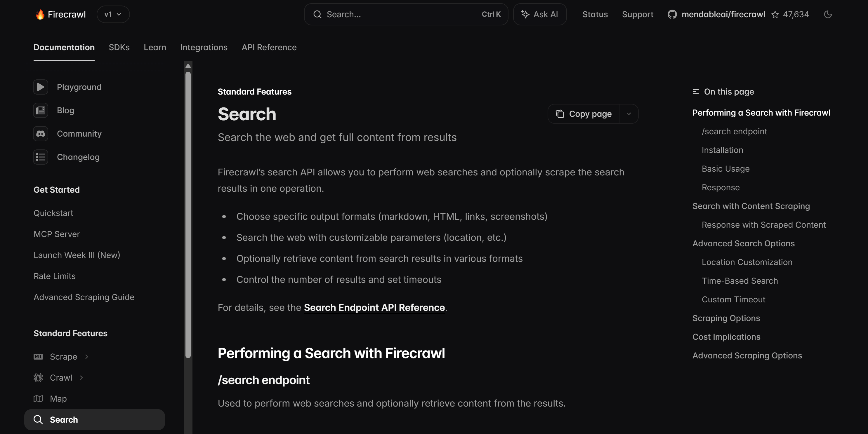Open the Changelog list icon
Viewport: 868px width, 434px height.
40,157
